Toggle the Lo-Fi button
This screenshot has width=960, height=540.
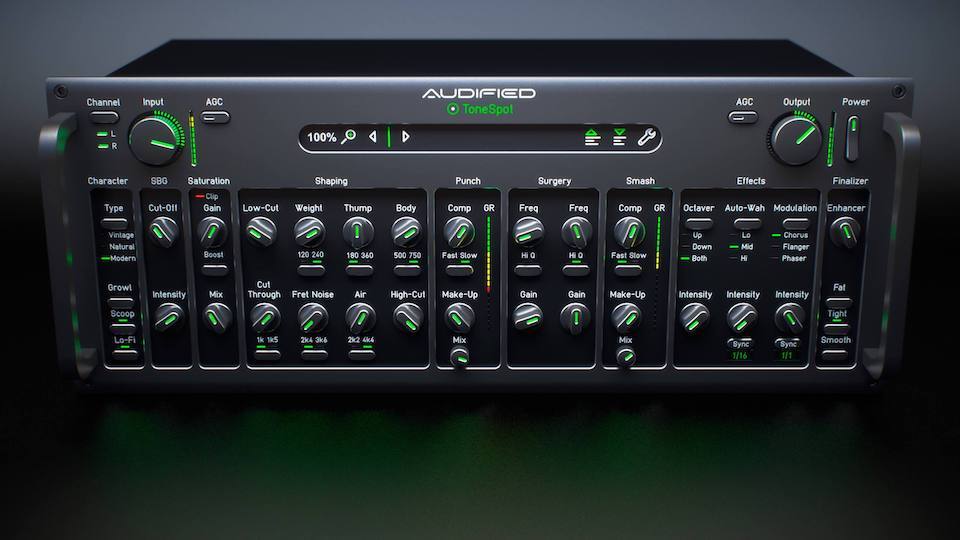(x=125, y=354)
